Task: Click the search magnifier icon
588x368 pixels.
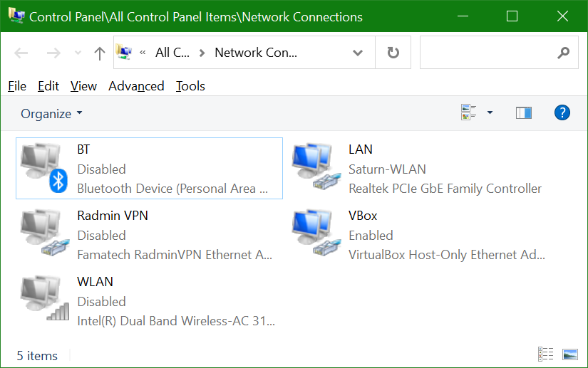Action: point(563,53)
